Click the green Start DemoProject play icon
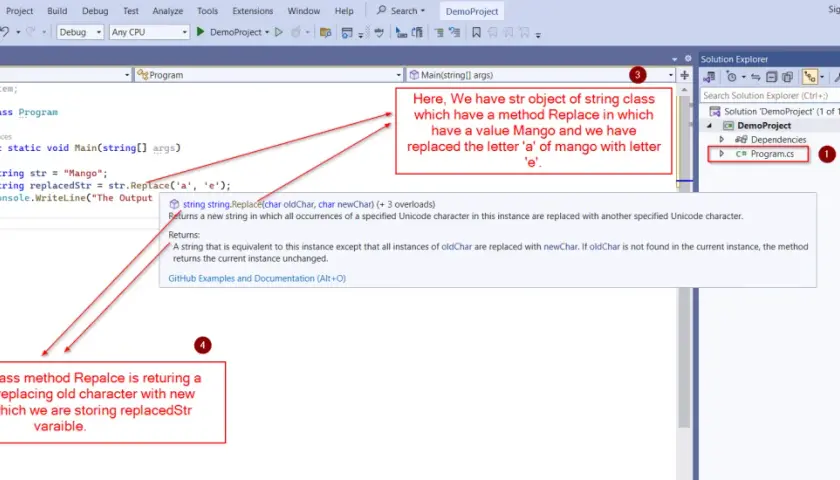The image size is (840, 480). coord(200,32)
